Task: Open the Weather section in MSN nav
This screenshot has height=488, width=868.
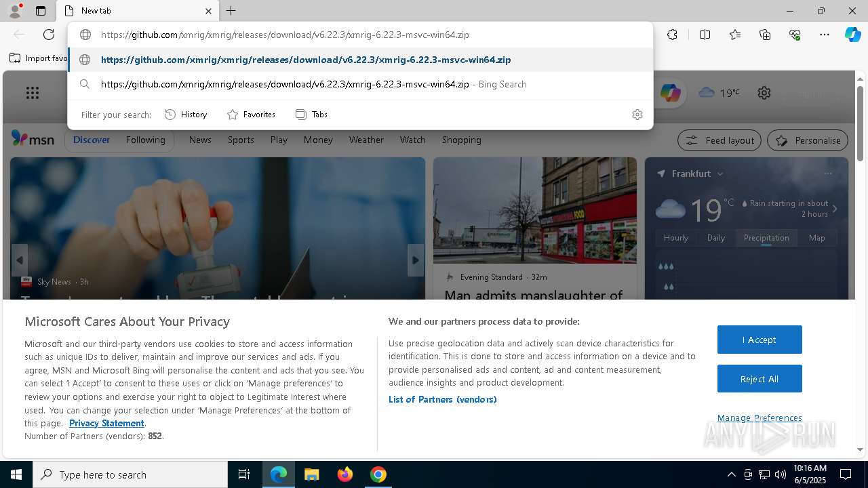Action: pos(366,140)
